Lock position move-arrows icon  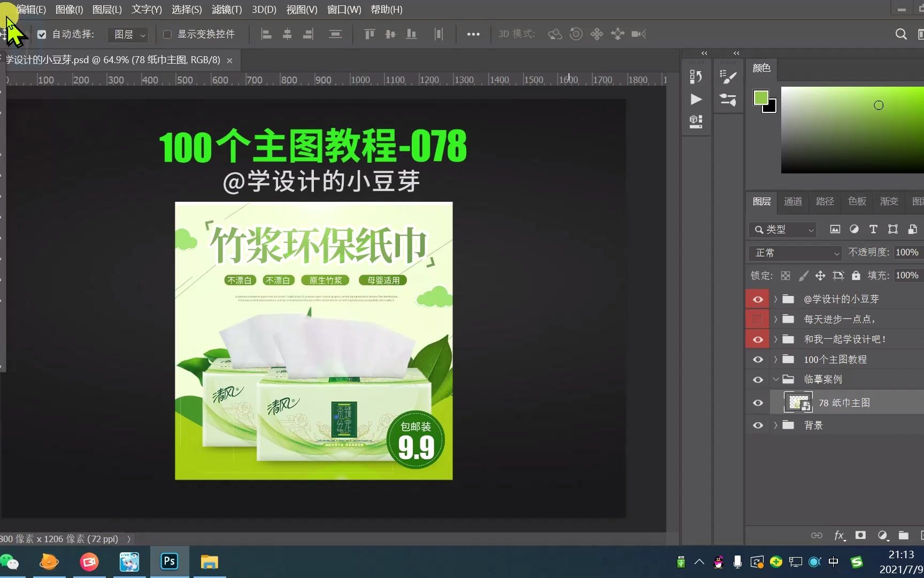[x=820, y=276]
